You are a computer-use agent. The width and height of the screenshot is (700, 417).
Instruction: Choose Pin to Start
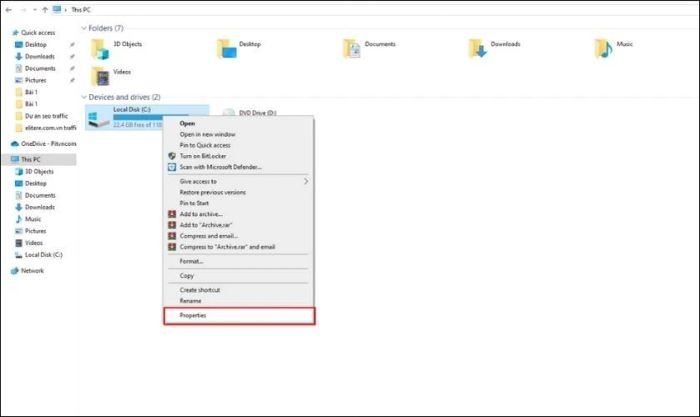238,203
